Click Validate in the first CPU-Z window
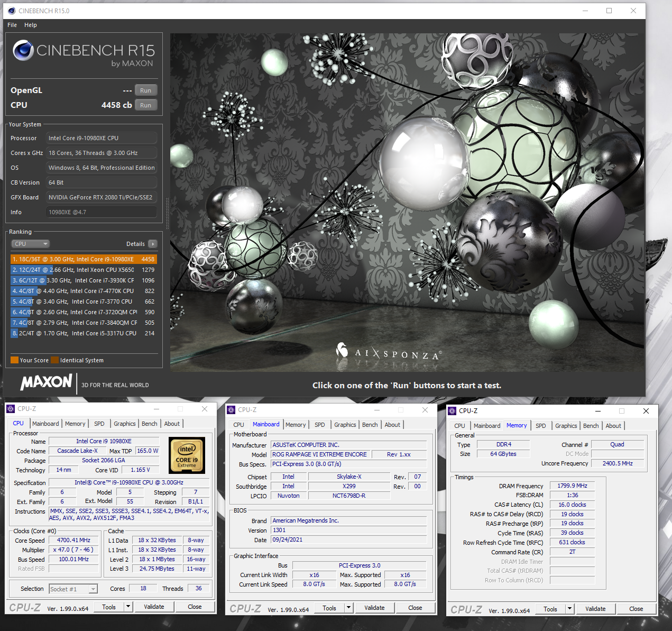Viewport: 672px width, 631px height. click(154, 607)
